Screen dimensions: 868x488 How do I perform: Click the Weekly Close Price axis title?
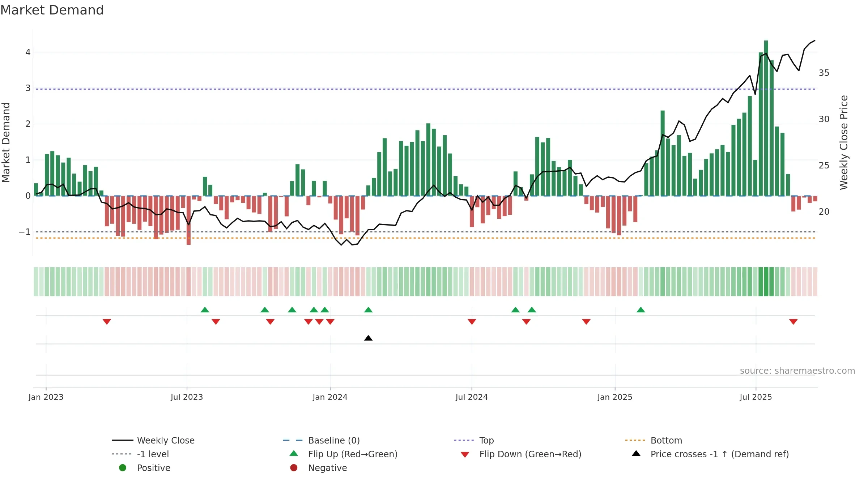pyautogui.click(x=844, y=142)
